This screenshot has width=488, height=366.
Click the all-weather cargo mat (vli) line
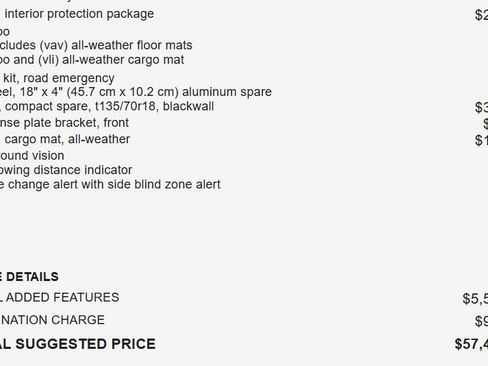coord(92,60)
